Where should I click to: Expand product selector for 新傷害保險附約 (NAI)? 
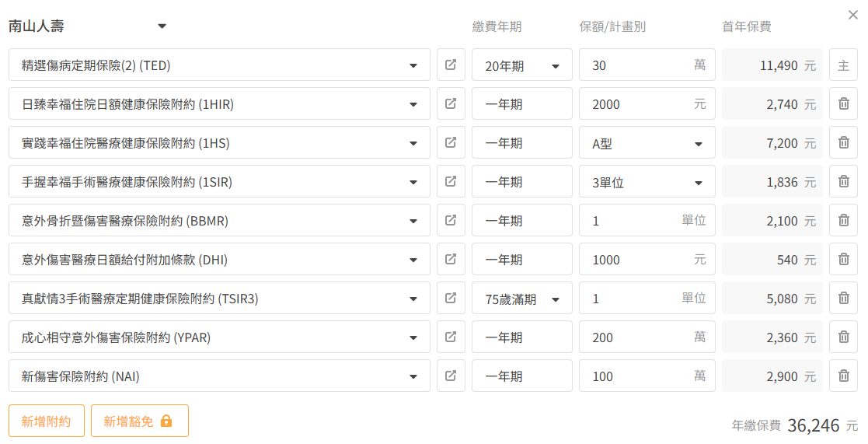pos(219,376)
